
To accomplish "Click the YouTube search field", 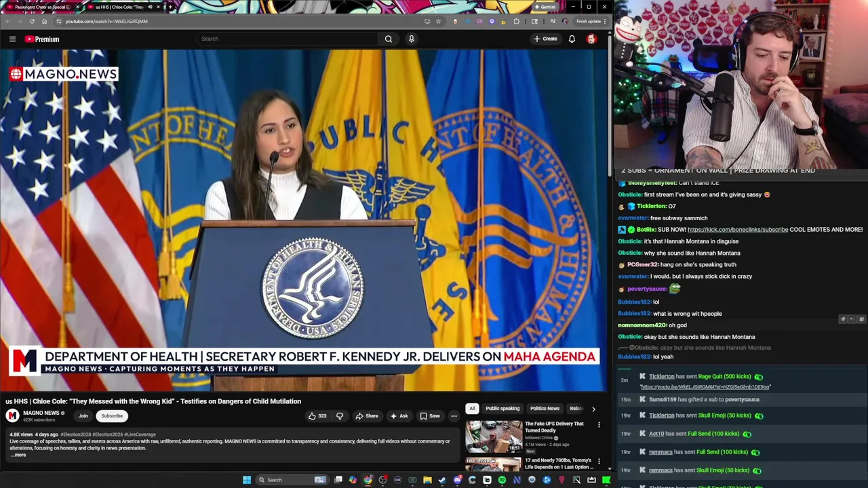I will pyautogui.click(x=288, y=39).
